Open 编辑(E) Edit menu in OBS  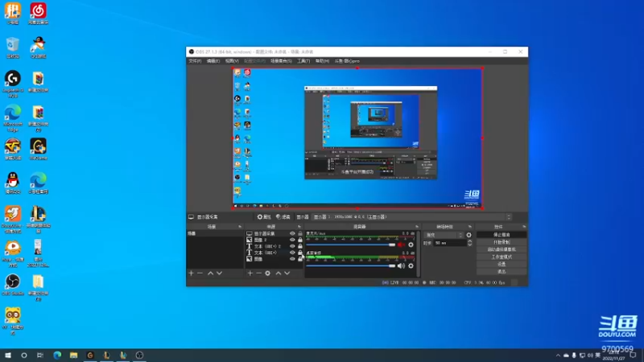[x=213, y=61]
